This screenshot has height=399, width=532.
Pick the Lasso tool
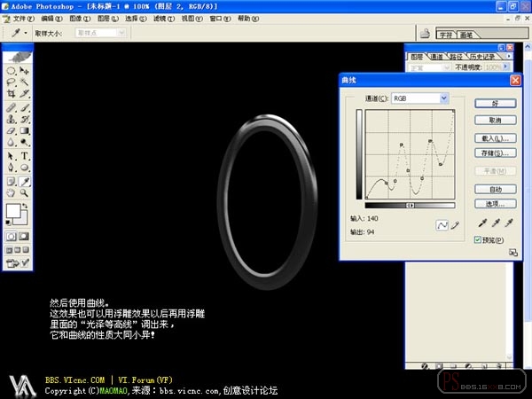point(12,82)
